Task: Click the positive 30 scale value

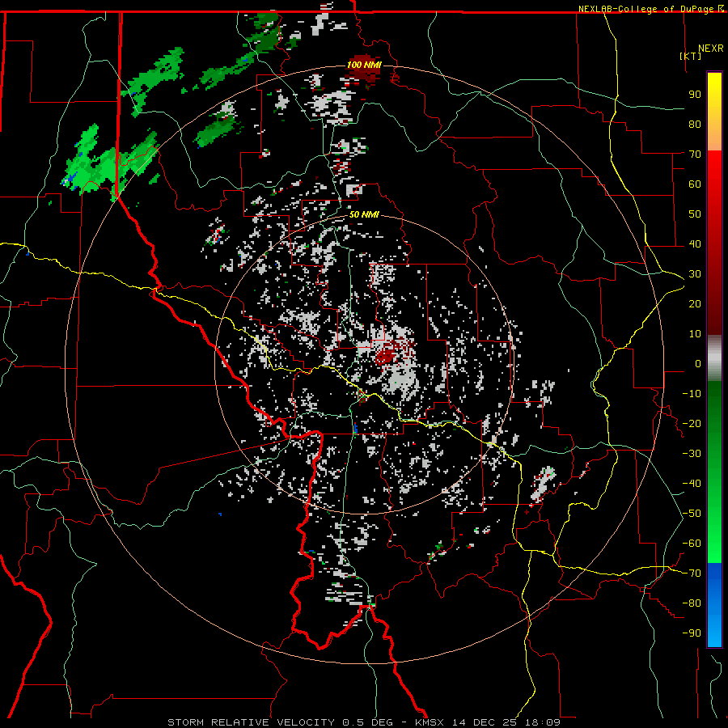Action: point(695,274)
